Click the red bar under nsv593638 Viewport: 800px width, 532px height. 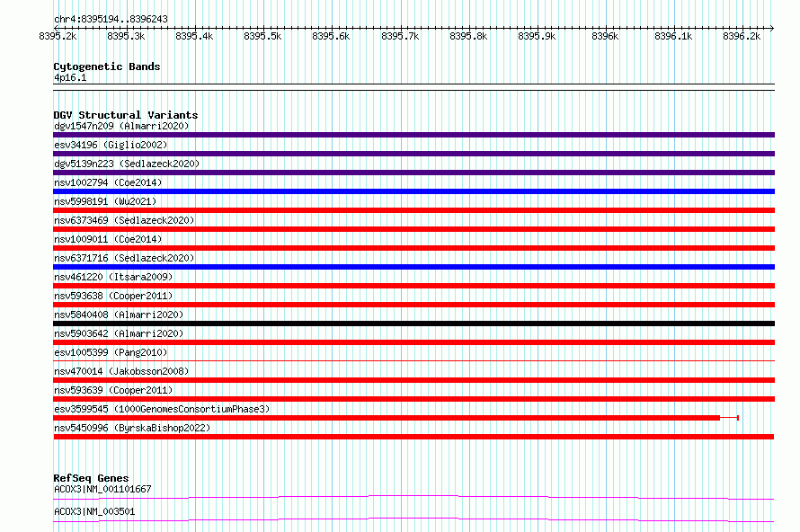click(413, 305)
